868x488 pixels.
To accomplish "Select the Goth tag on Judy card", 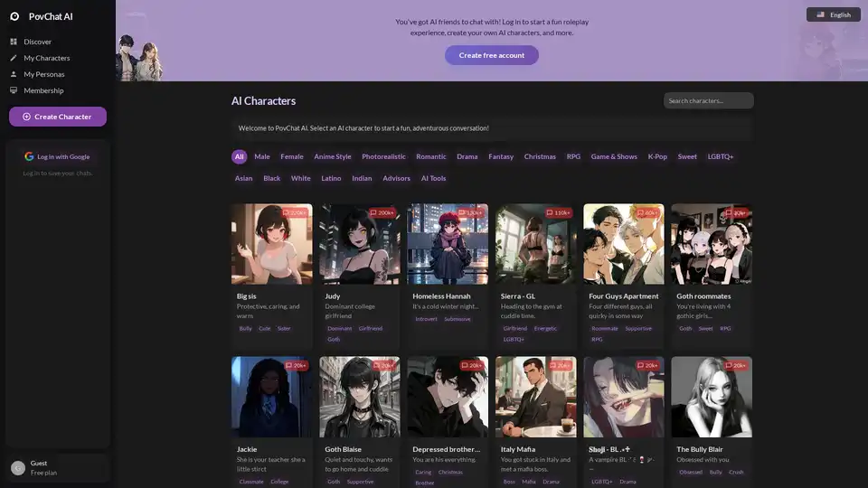I will pyautogui.click(x=334, y=339).
